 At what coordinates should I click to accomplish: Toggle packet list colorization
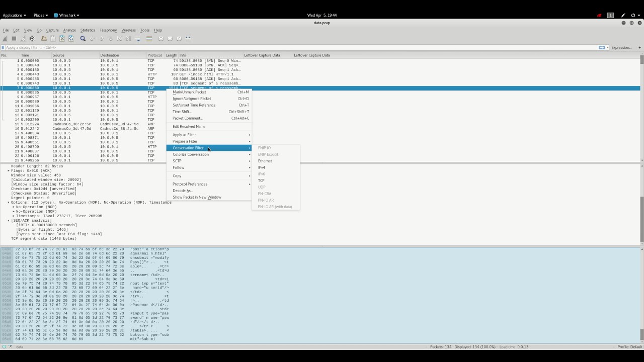tap(149, 38)
